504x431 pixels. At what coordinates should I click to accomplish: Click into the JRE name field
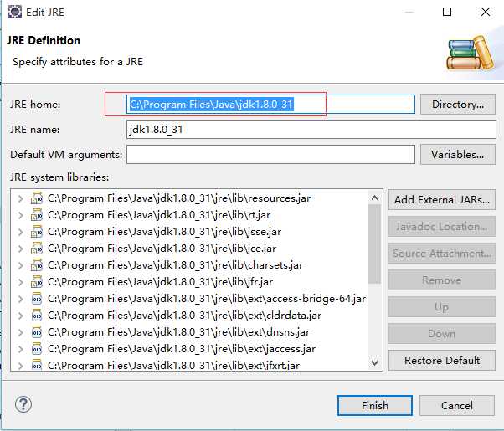point(311,129)
